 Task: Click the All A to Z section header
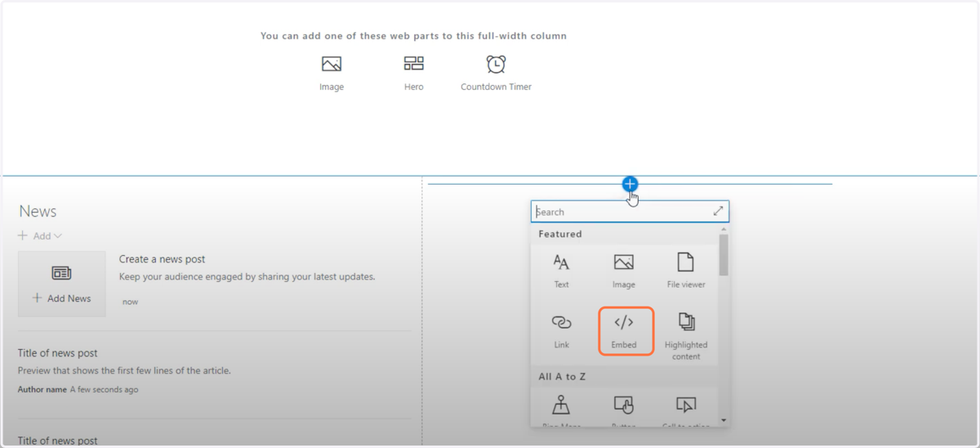(x=562, y=377)
